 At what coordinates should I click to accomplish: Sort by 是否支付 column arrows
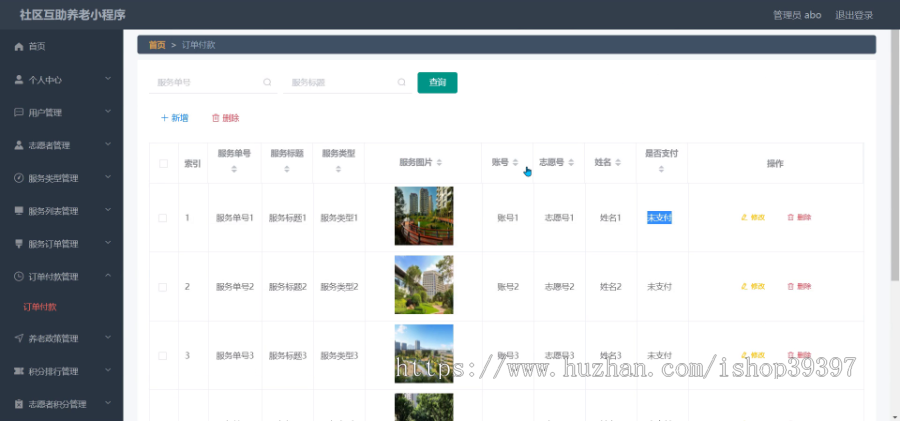(x=661, y=169)
